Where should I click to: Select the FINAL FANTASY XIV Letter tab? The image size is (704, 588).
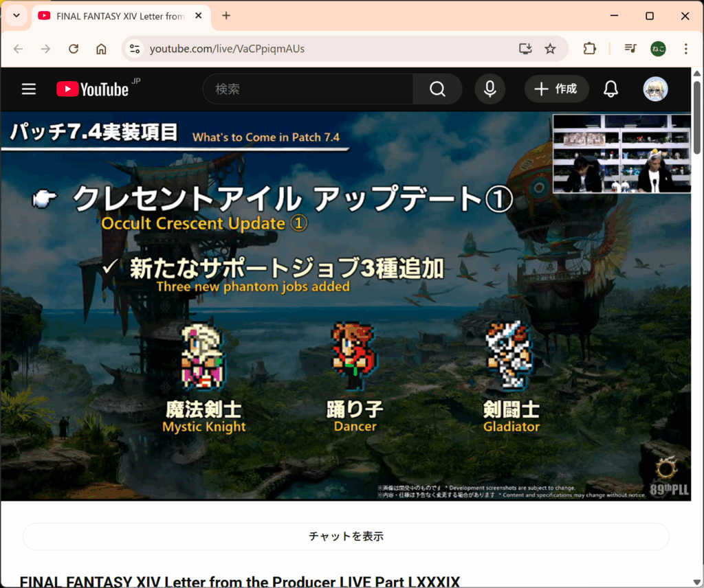point(113,16)
